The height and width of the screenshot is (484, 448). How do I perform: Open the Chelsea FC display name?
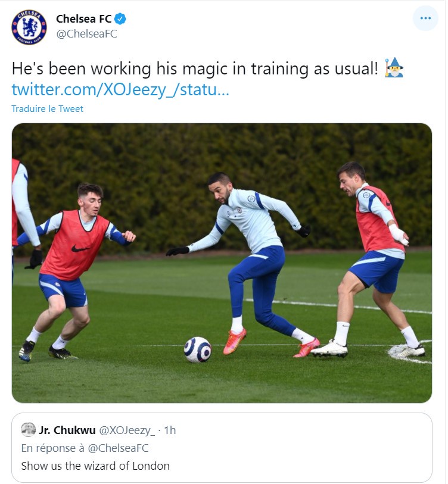(83, 19)
